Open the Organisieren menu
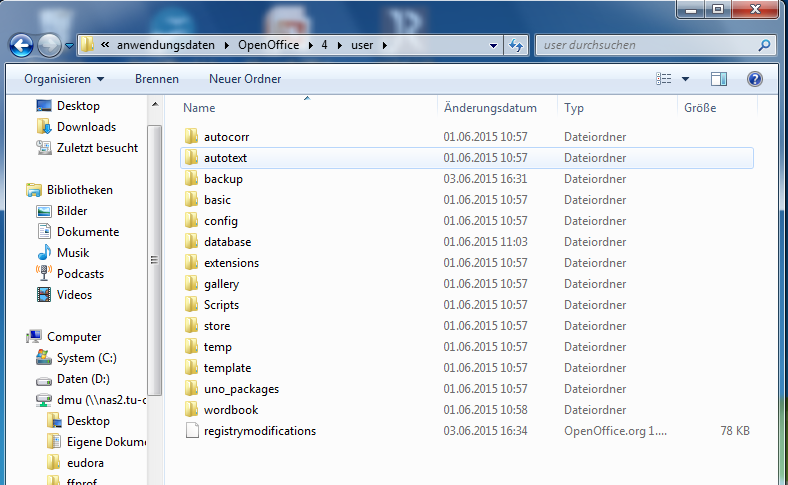 pos(64,79)
